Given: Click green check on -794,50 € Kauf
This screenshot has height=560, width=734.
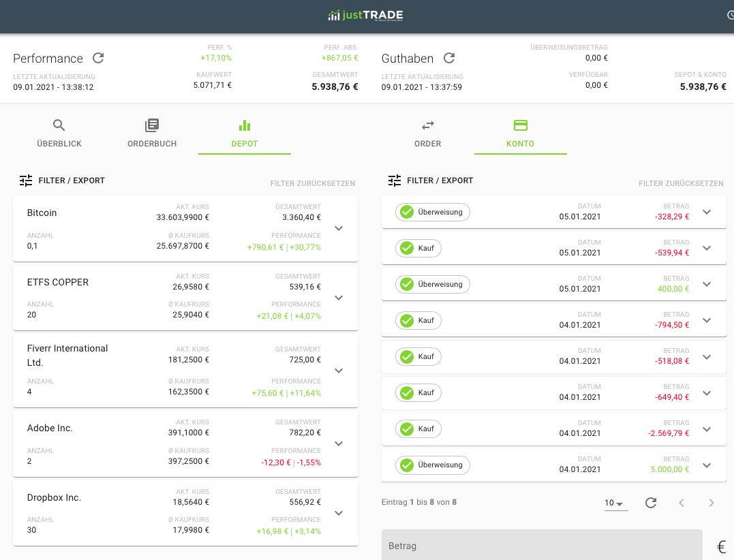Looking at the screenshot, I should click(x=407, y=320).
